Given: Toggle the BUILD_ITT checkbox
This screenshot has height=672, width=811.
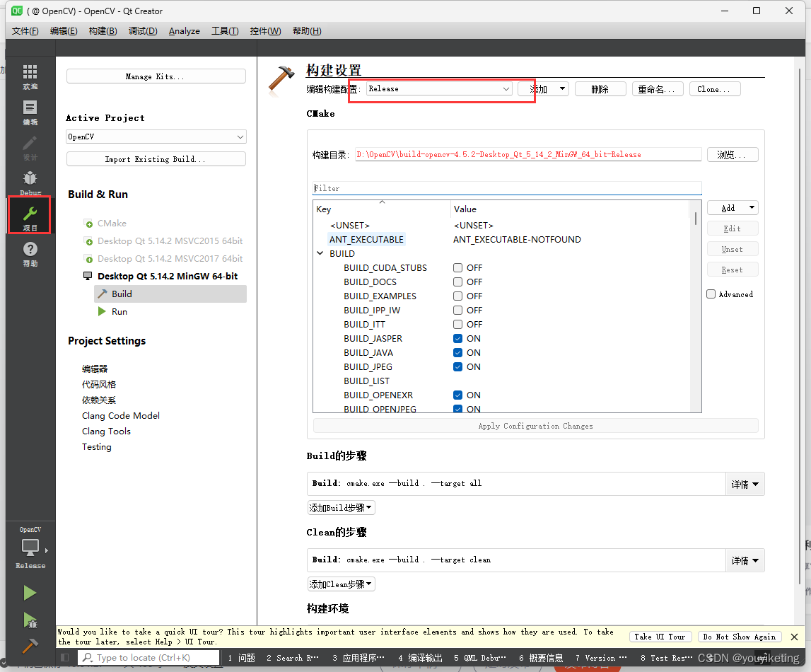Looking at the screenshot, I should 457,325.
